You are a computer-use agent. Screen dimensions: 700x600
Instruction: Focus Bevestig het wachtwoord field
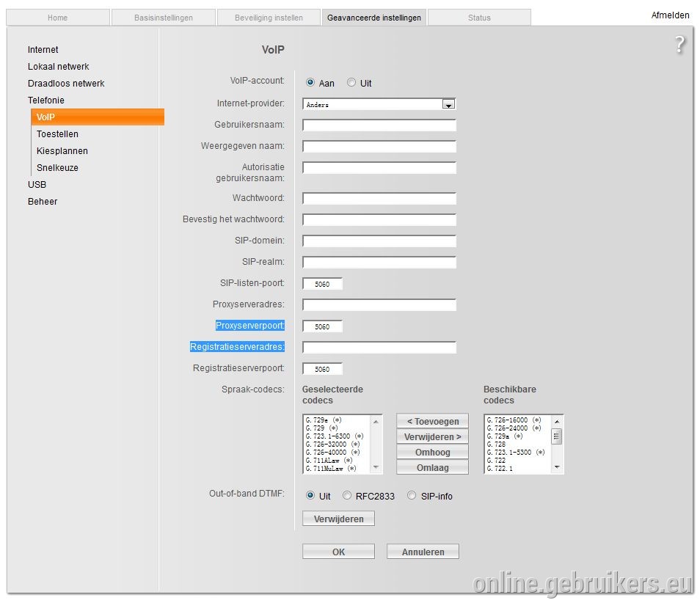click(379, 219)
